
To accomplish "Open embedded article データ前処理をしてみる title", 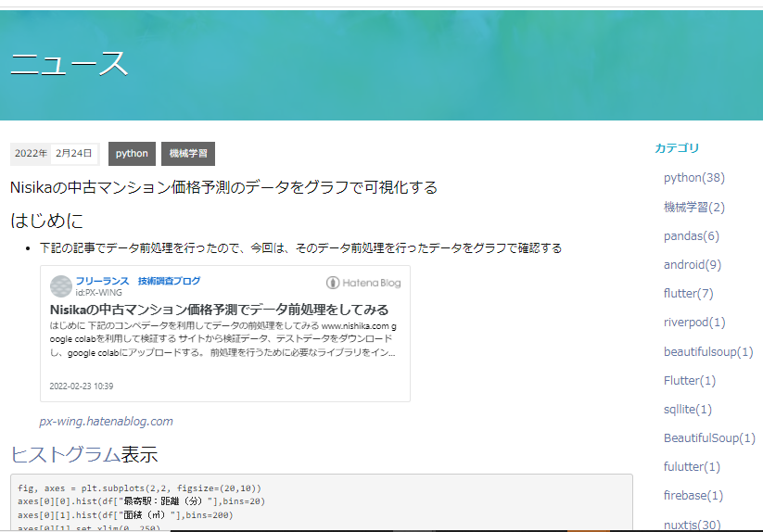I will 219,310.
